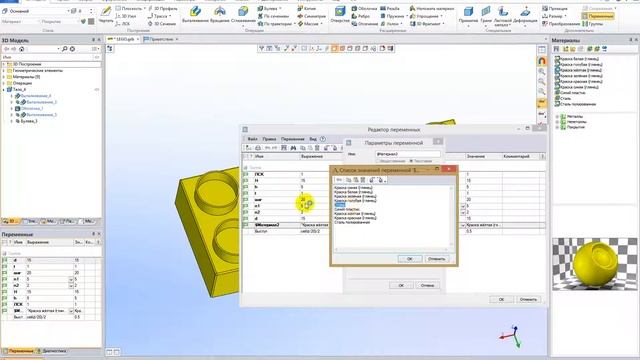The image size is (640, 360).
Task: Select Сталь полированная in value list
Action: [x=352, y=222]
